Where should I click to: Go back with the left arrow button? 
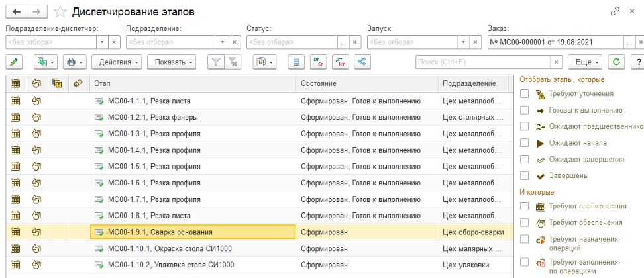[17, 12]
